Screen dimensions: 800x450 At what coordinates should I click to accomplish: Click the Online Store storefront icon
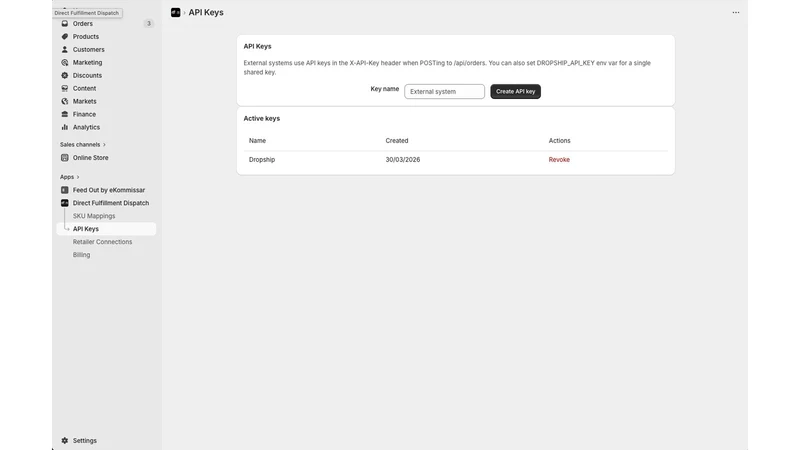point(65,158)
